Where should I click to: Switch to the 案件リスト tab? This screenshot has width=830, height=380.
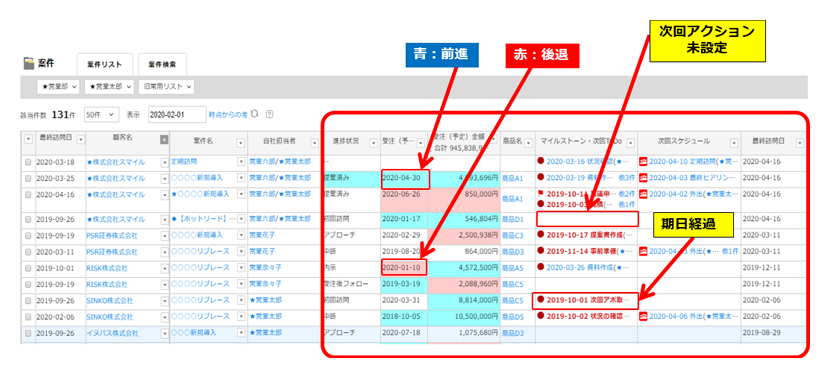point(105,65)
